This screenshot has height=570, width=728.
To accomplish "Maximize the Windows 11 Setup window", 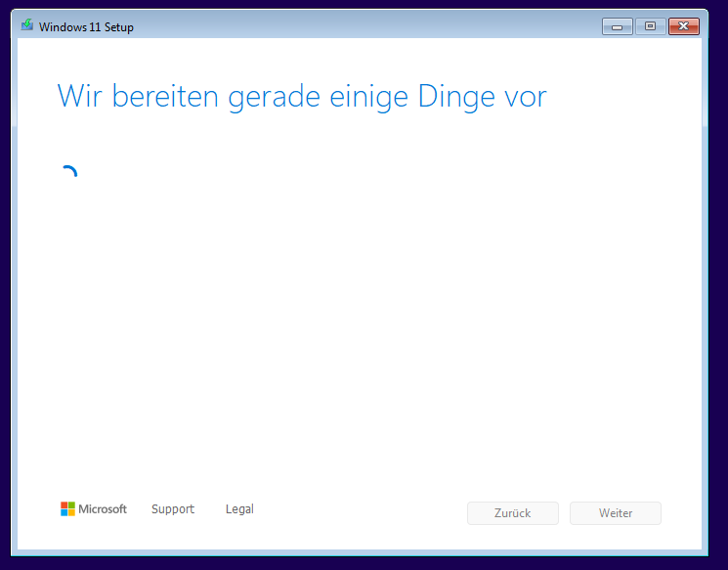I will [x=650, y=26].
